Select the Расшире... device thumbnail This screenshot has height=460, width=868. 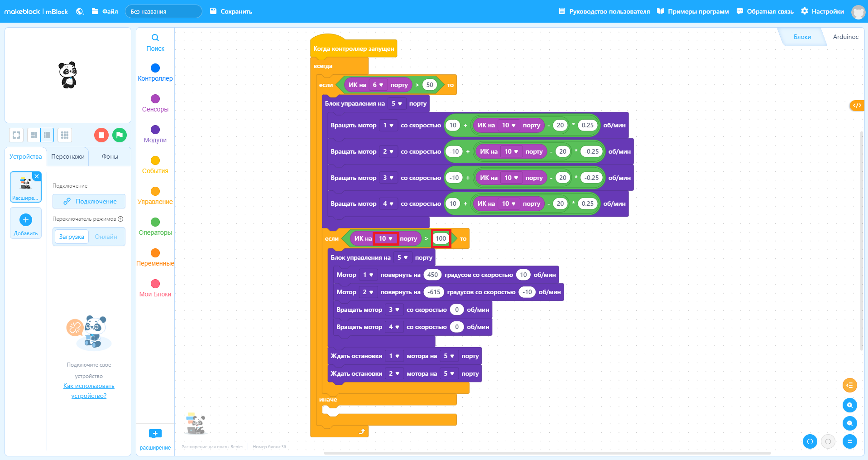pos(26,187)
